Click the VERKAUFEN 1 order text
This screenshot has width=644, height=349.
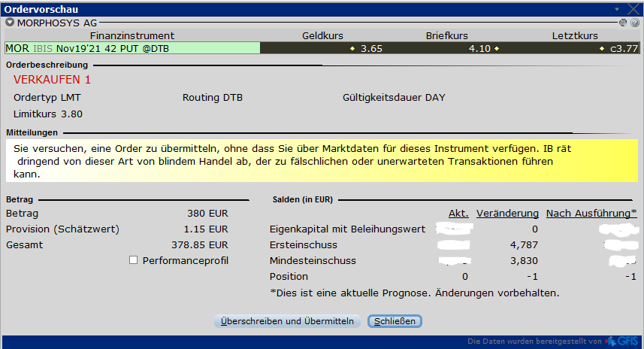coord(52,79)
